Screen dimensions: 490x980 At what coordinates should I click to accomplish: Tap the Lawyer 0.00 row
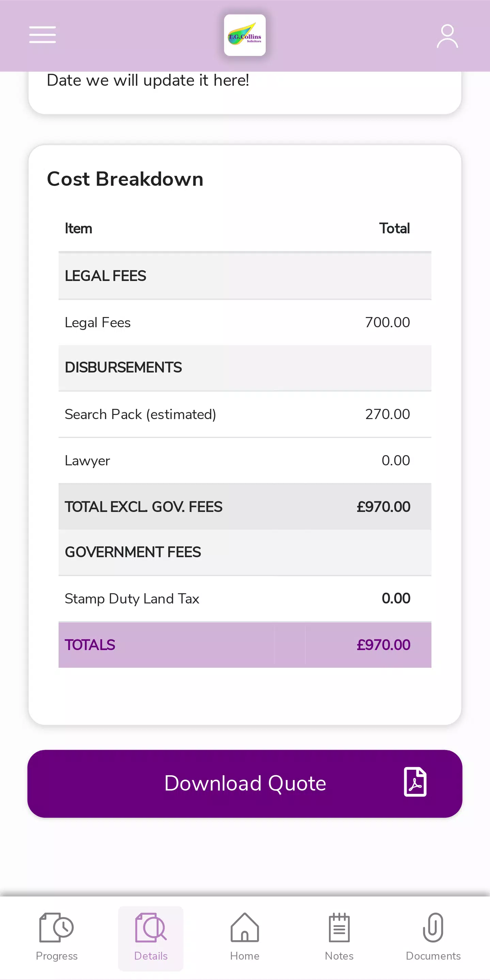tap(245, 460)
